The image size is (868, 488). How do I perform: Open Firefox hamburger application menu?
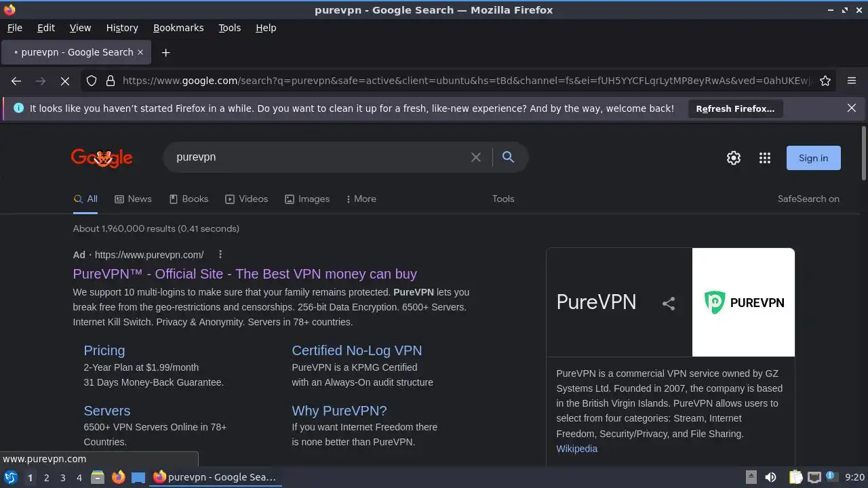point(852,81)
